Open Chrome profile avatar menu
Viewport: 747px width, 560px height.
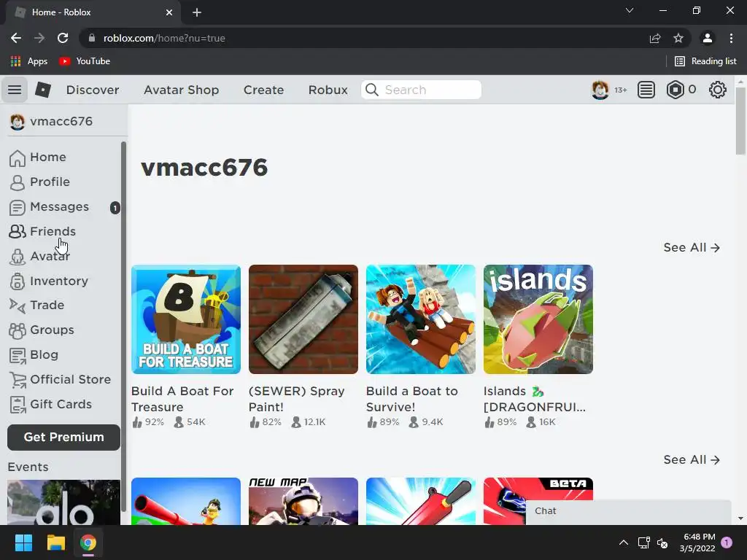point(708,38)
